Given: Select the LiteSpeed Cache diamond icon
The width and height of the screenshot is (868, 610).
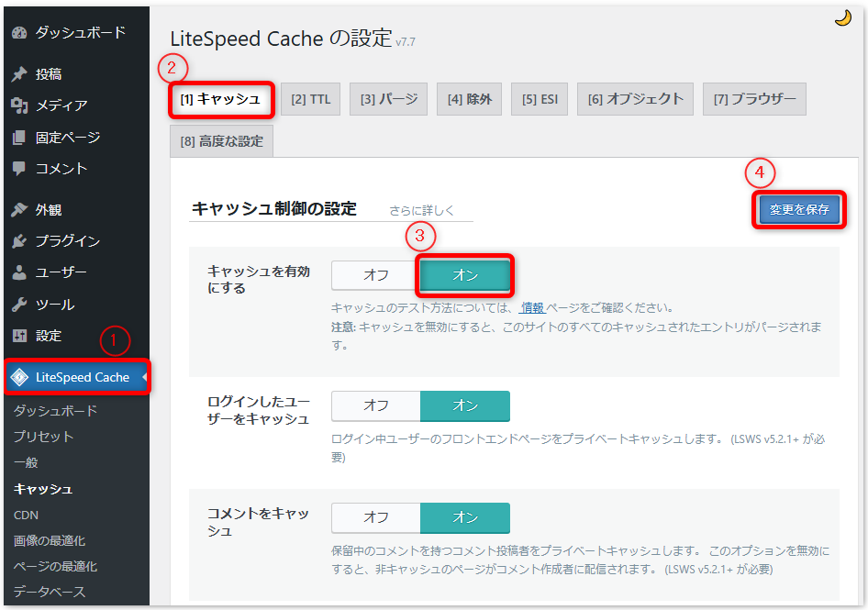Looking at the screenshot, I should point(20,376).
